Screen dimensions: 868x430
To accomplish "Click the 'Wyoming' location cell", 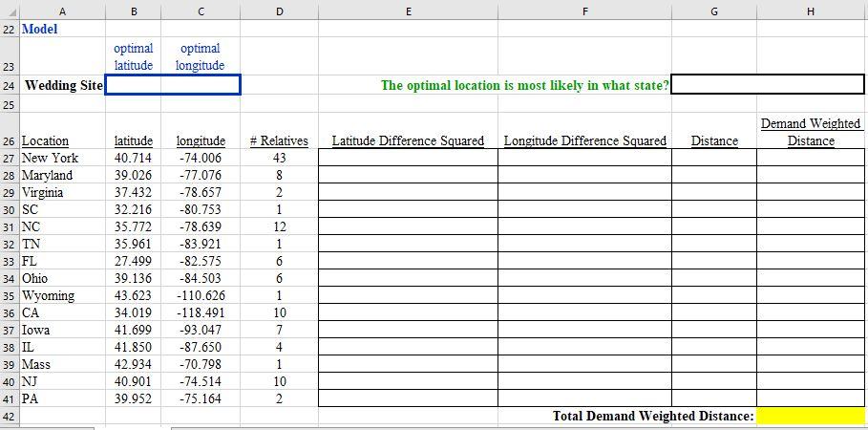I will (63, 295).
